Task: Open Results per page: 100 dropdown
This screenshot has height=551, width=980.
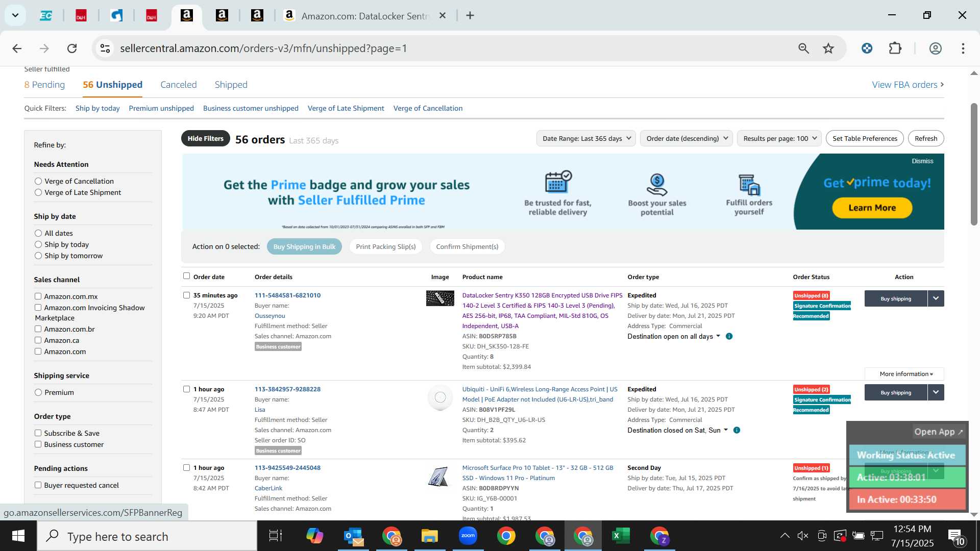Action: 779,138
